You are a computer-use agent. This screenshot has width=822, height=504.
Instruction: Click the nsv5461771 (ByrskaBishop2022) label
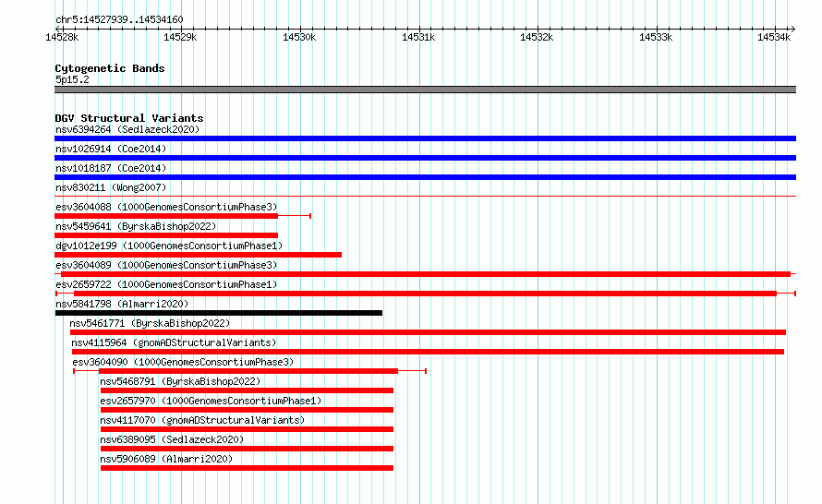pos(150,323)
